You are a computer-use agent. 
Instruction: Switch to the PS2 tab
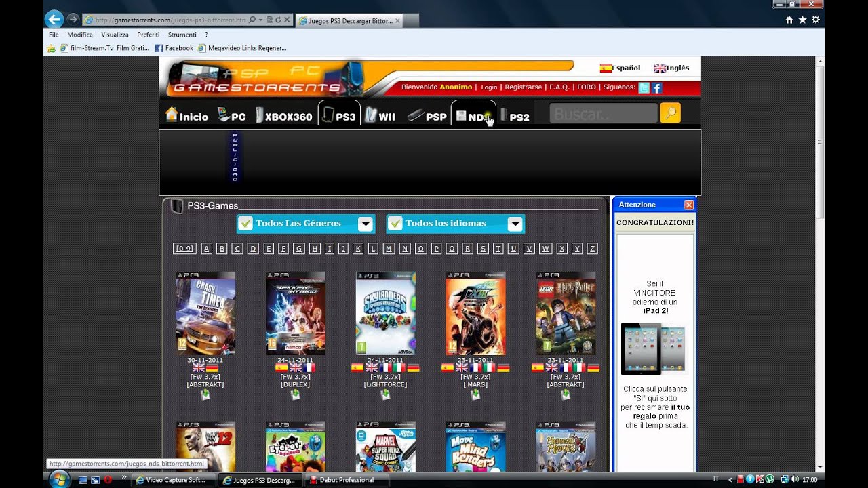[515, 116]
